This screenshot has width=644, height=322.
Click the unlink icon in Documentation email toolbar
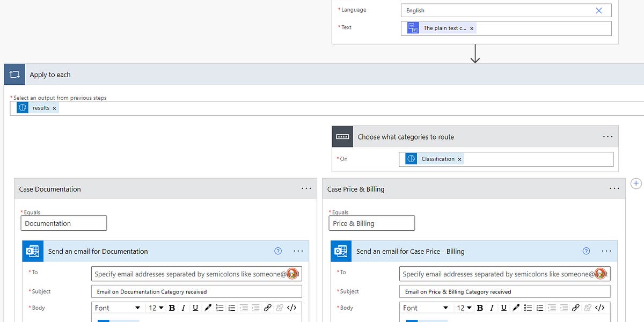tap(280, 308)
